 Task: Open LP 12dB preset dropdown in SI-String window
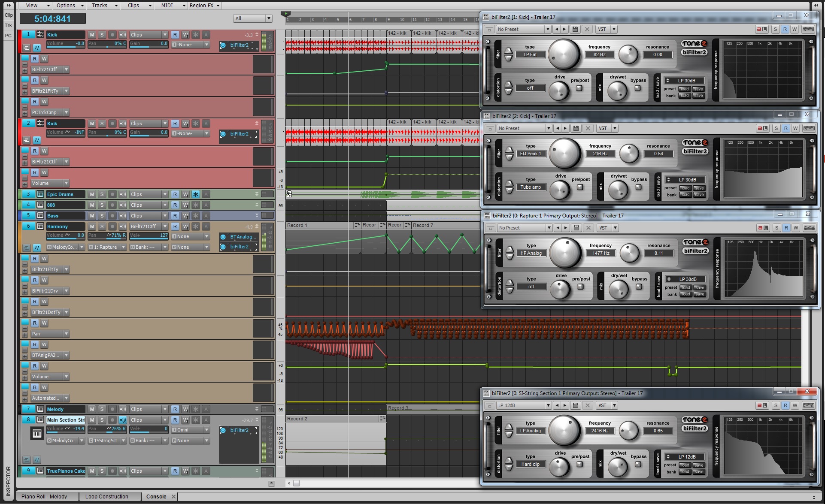coord(523,405)
